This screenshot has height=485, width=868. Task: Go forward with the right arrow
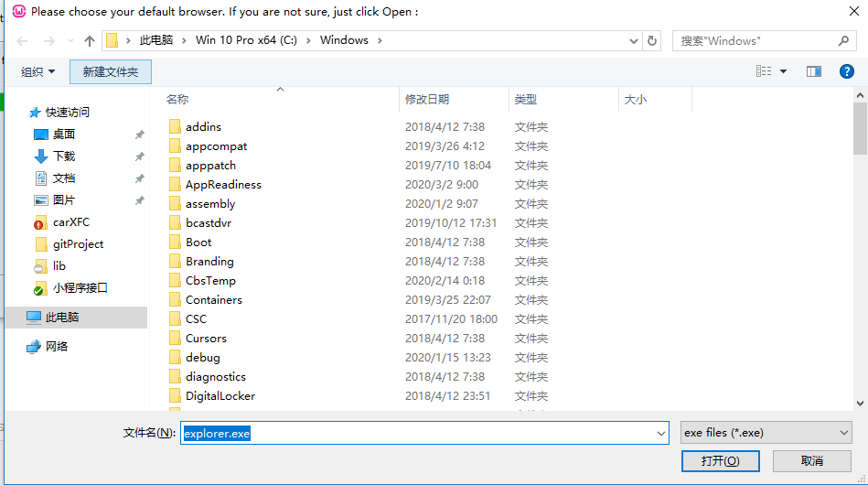[49, 41]
